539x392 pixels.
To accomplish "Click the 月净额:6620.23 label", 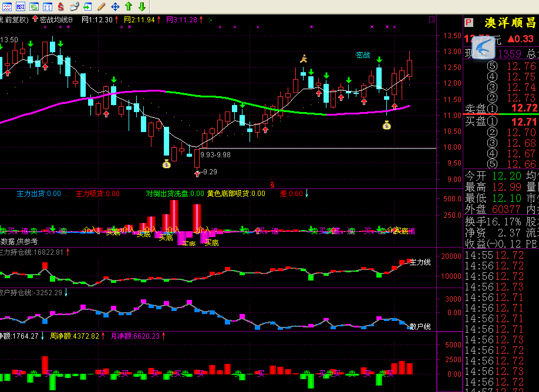I will click(x=136, y=336).
